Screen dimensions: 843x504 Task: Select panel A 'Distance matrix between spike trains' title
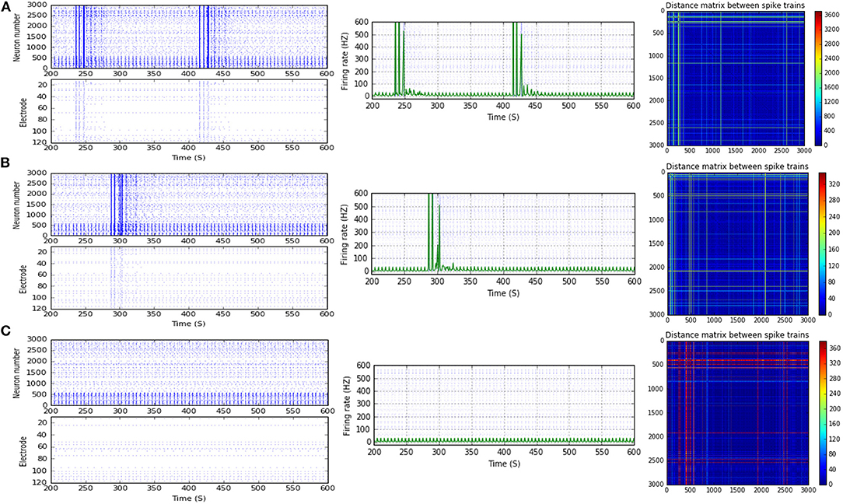coord(735,5)
